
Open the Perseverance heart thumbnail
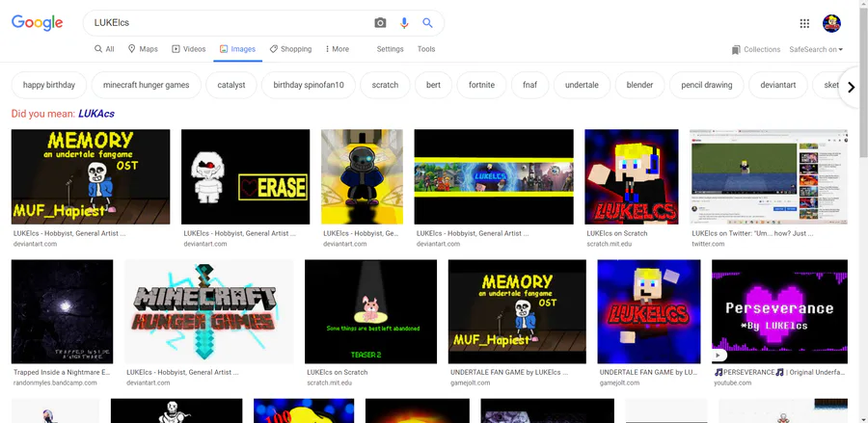pos(779,312)
